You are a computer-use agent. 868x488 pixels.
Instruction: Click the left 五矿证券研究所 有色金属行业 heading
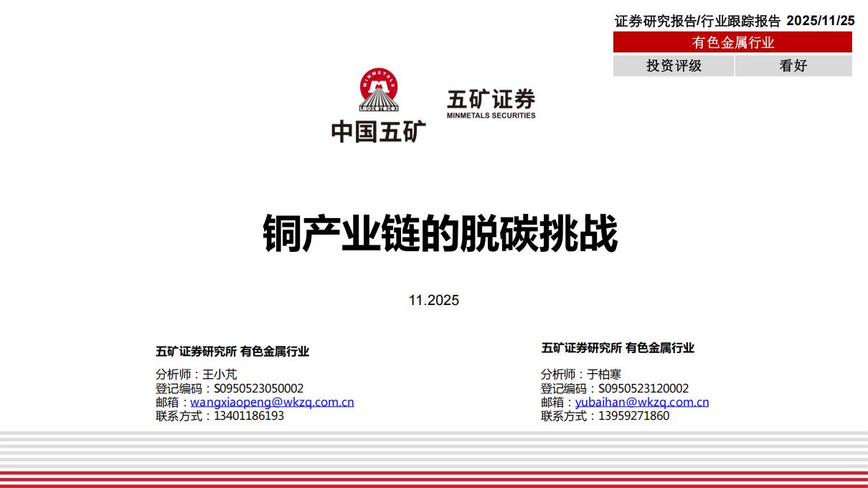point(232,351)
